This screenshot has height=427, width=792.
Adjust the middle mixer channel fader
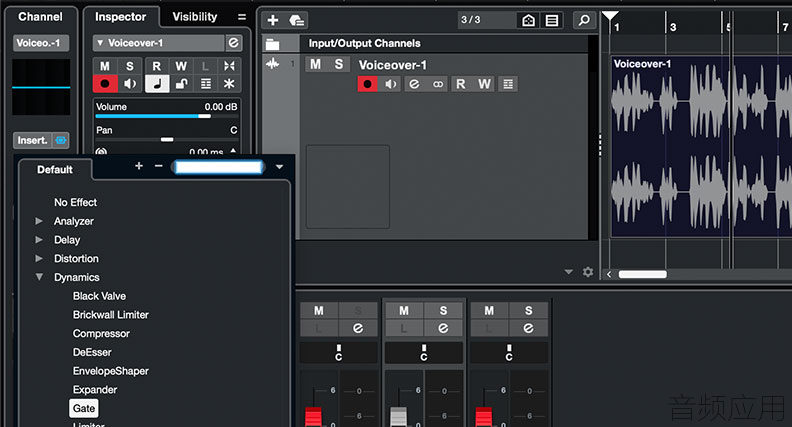399,416
